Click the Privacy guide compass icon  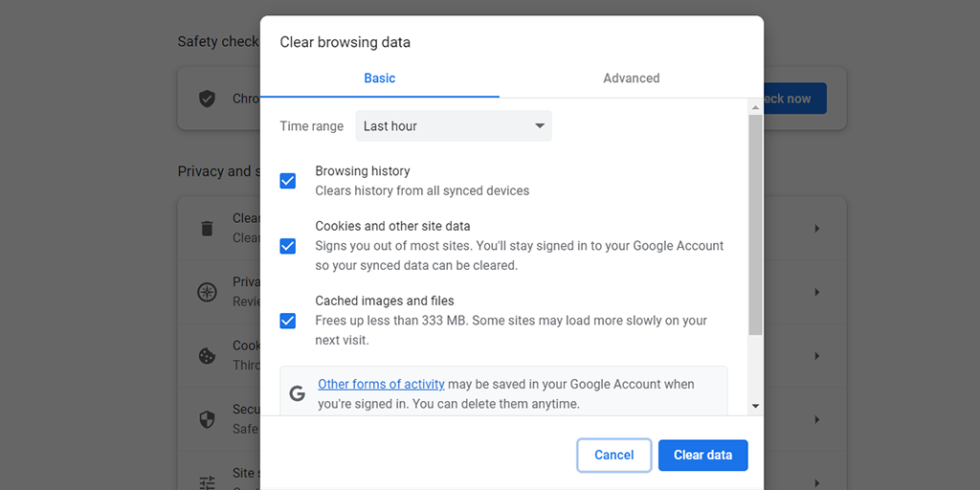207,292
